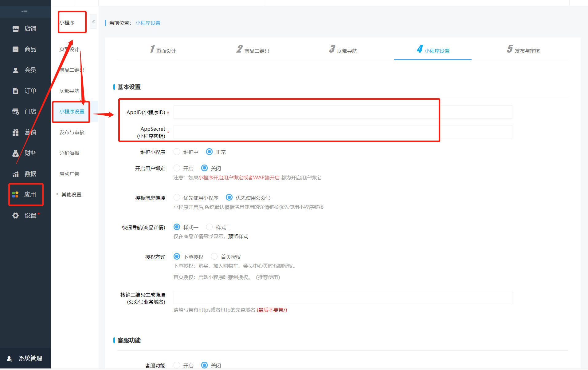Choose 样式二 for 快捷导航
588x370 pixels.
pos(209,227)
